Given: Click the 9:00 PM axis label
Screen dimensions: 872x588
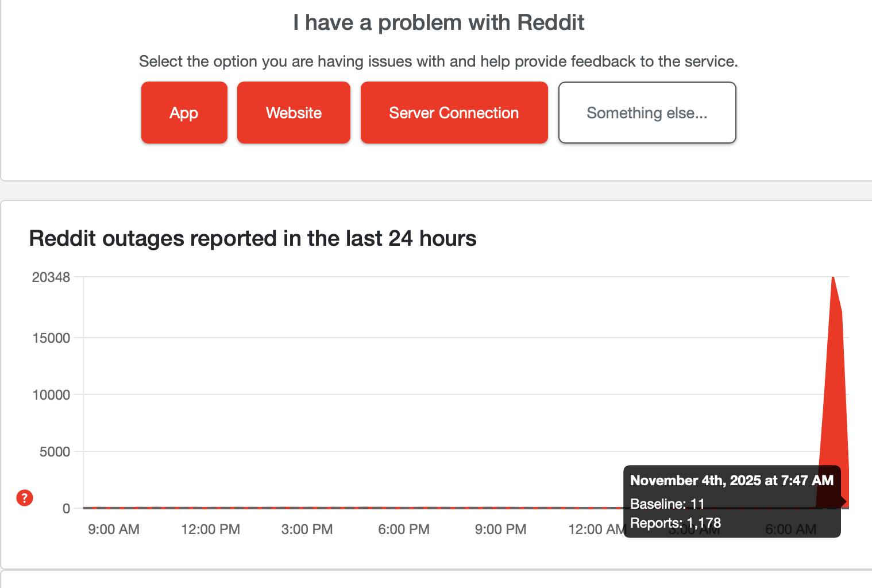Looking at the screenshot, I should point(500,529).
